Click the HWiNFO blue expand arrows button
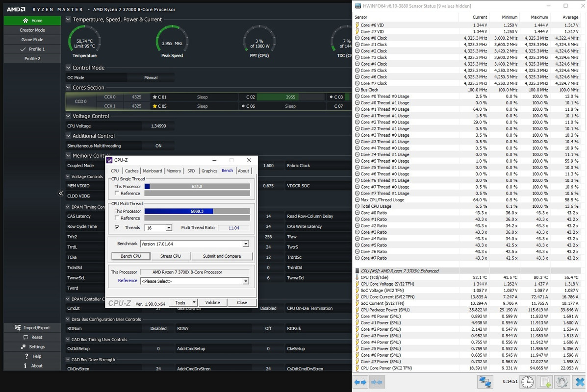The image size is (587, 392). [360, 382]
